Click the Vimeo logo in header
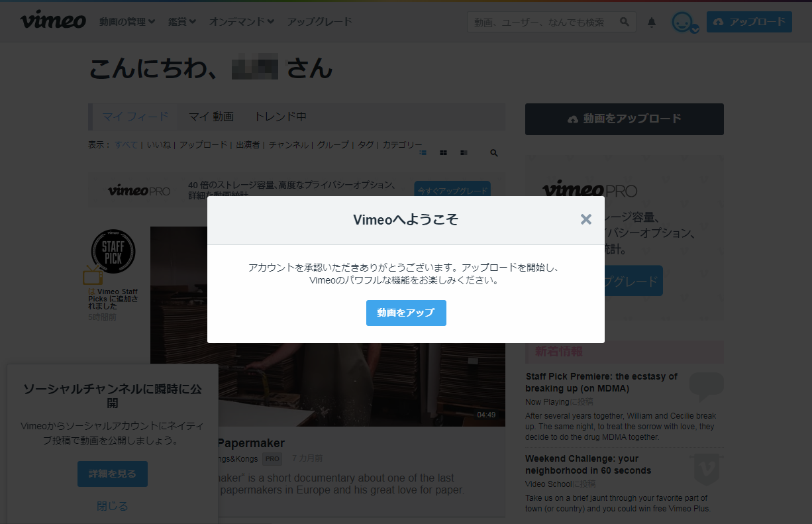 pyautogui.click(x=53, y=21)
